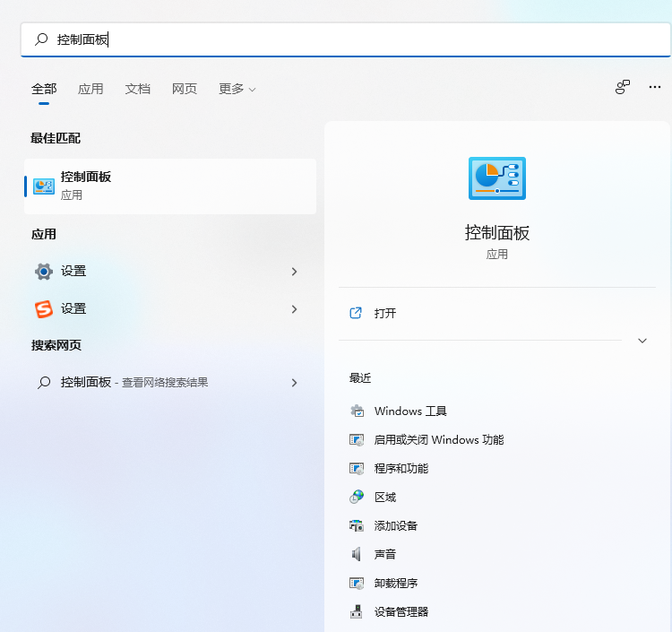
Task: Switch to the 网页 tab
Action: coord(185,89)
